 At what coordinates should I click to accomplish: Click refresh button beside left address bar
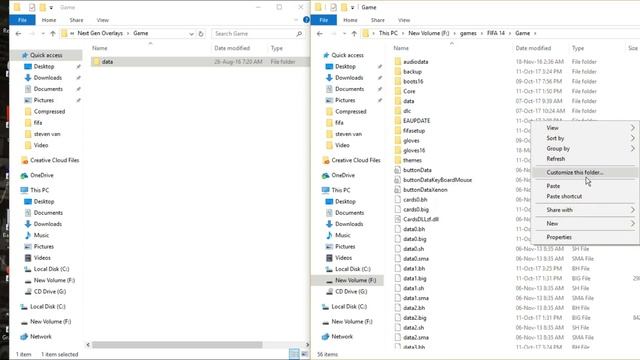point(201,33)
